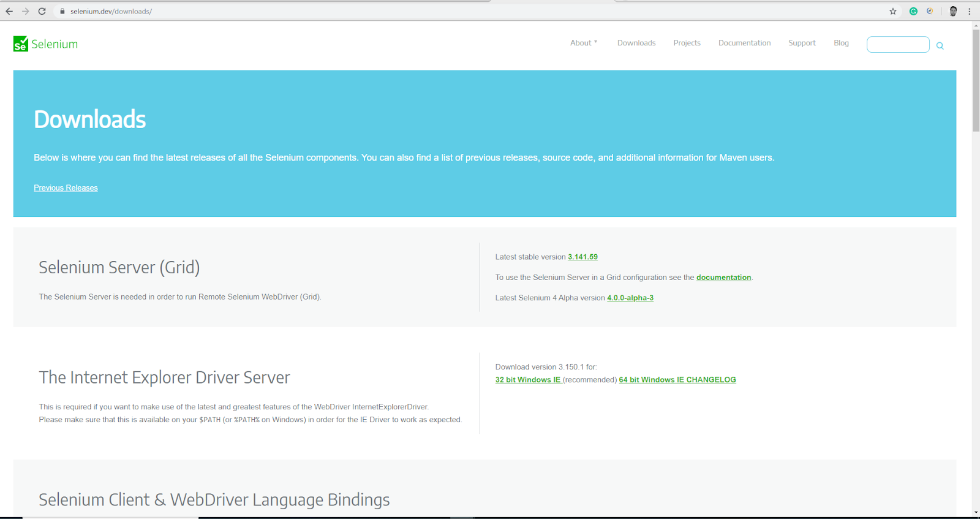
Task: Open the IE driver CHANGELOG link
Action: (x=711, y=380)
